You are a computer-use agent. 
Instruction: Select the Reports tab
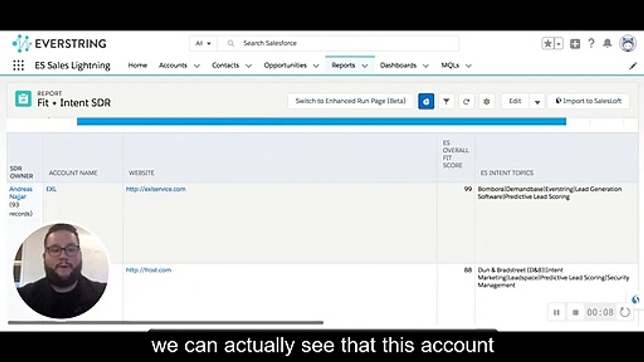343,65
